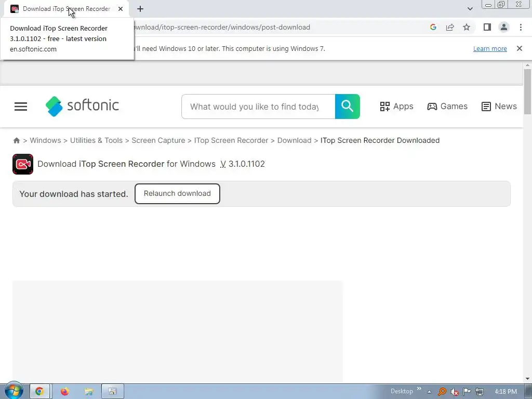Viewport: 532px width, 399px height.
Task: Dismiss the Windows 7 notification bar
Action: pos(519,48)
